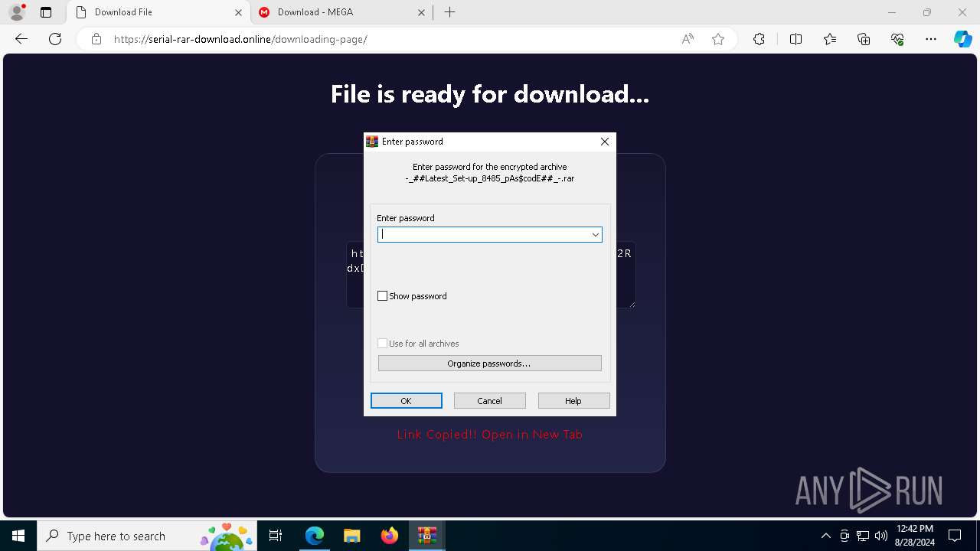Show hidden system tray icons
The image size is (980, 551).
pyautogui.click(x=825, y=536)
